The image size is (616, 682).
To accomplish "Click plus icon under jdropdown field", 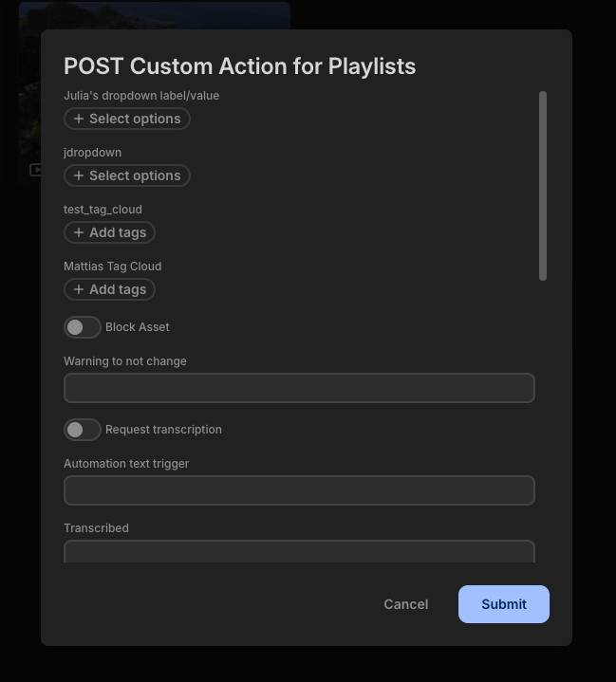I will tap(79, 175).
